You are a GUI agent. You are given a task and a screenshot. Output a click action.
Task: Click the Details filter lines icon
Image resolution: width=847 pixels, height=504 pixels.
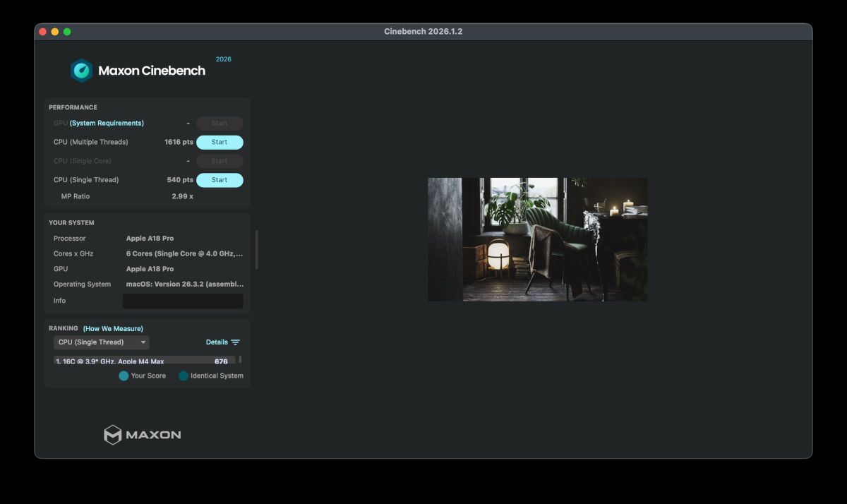[236, 342]
